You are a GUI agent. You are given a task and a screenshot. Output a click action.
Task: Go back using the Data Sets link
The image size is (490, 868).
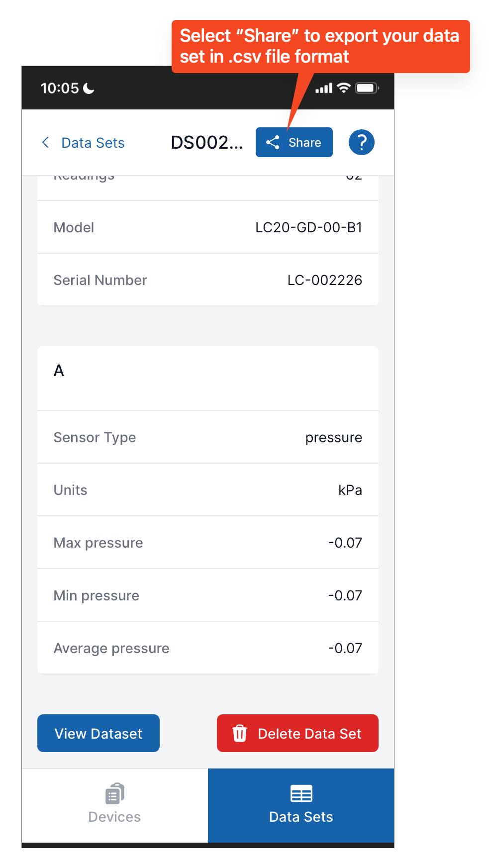pyautogui.click(x=93, y=143)
